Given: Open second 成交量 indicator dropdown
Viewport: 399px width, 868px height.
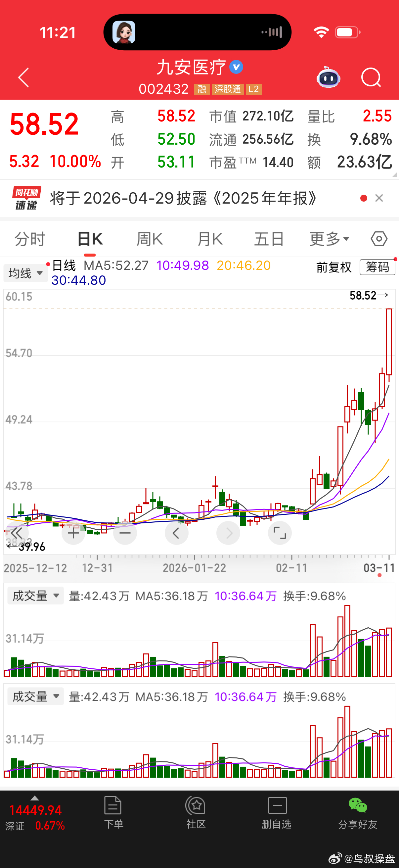Looking at the screenshot, I should click(36, 697).
